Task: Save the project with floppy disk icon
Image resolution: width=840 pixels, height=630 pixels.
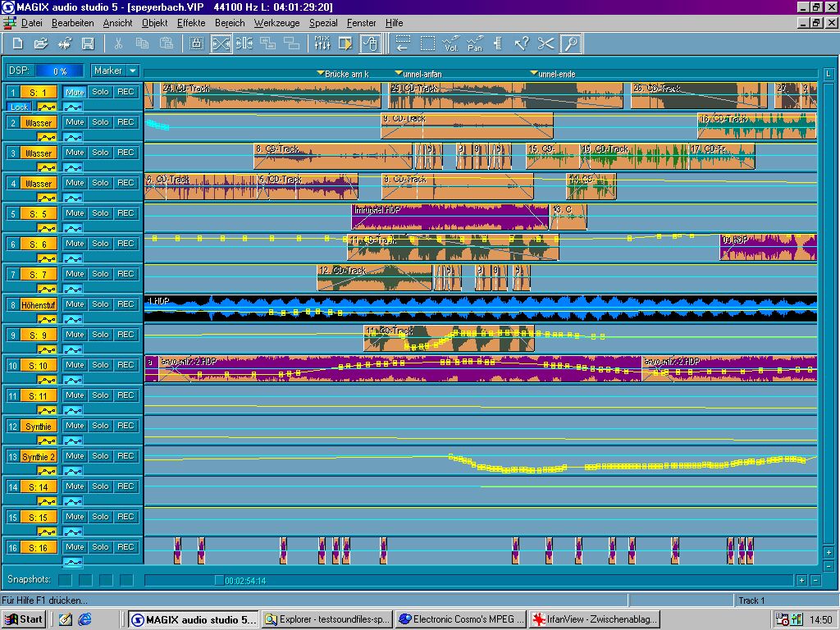Action: (x=88, y=44)
